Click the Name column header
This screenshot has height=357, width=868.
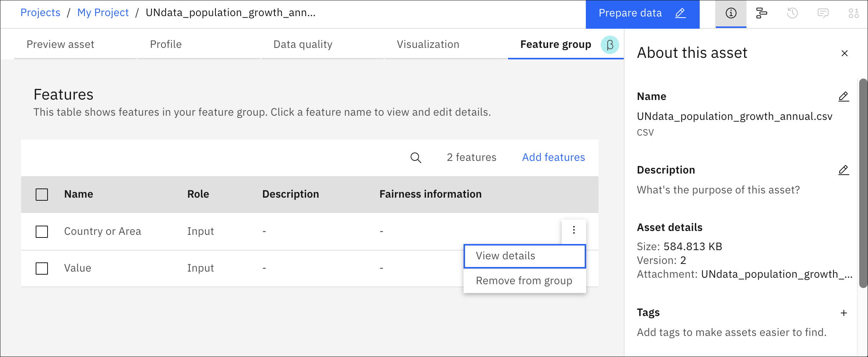[79, 194]
